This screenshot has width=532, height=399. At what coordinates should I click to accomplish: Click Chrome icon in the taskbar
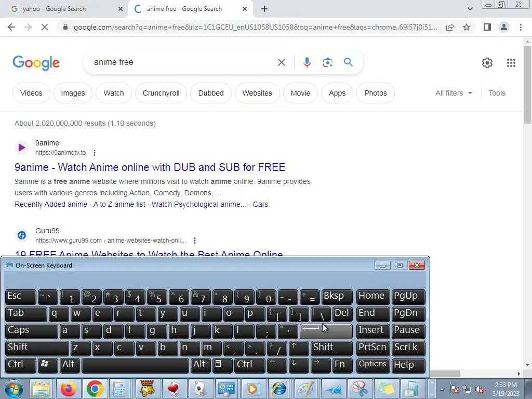pyautogui.click(x=95, y=389)
